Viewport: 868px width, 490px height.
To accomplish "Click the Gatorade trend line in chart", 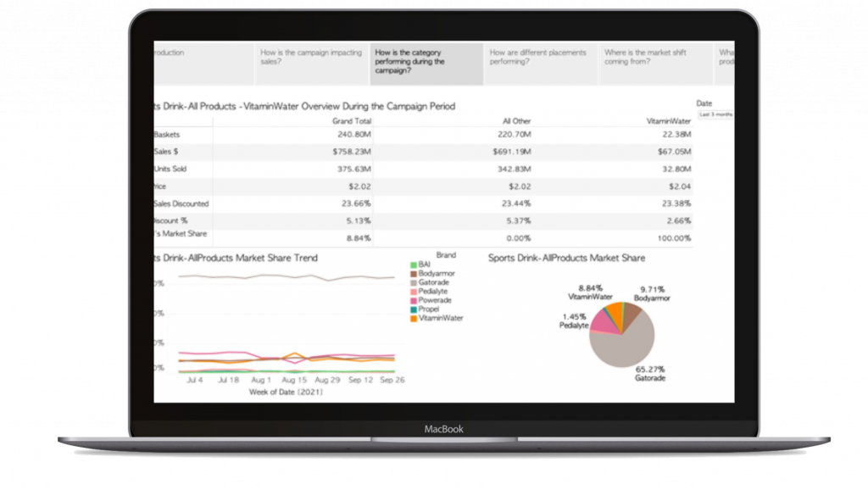I will [287, 276].
